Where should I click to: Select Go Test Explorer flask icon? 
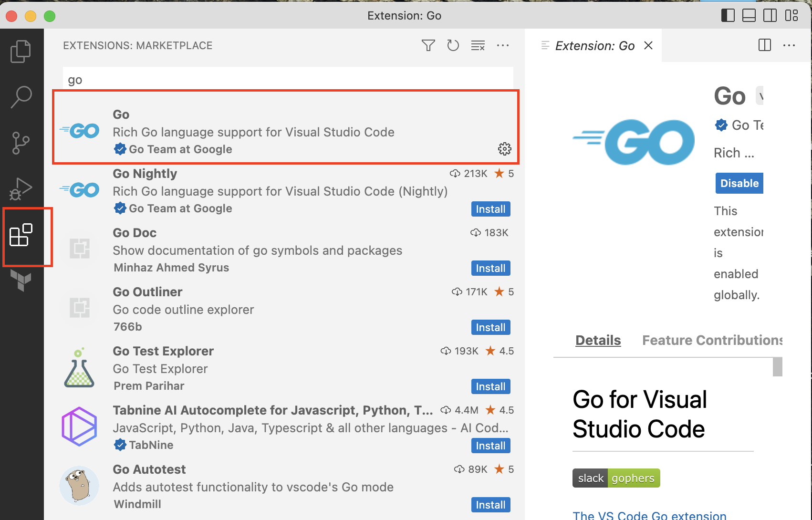click(x=79, y=367)
